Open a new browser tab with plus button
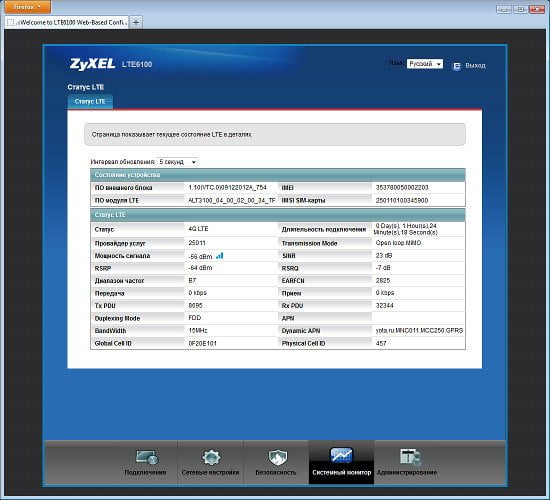The height and width of the screenshot is (500, 550). pyautogui.click(x=136, y=22)
